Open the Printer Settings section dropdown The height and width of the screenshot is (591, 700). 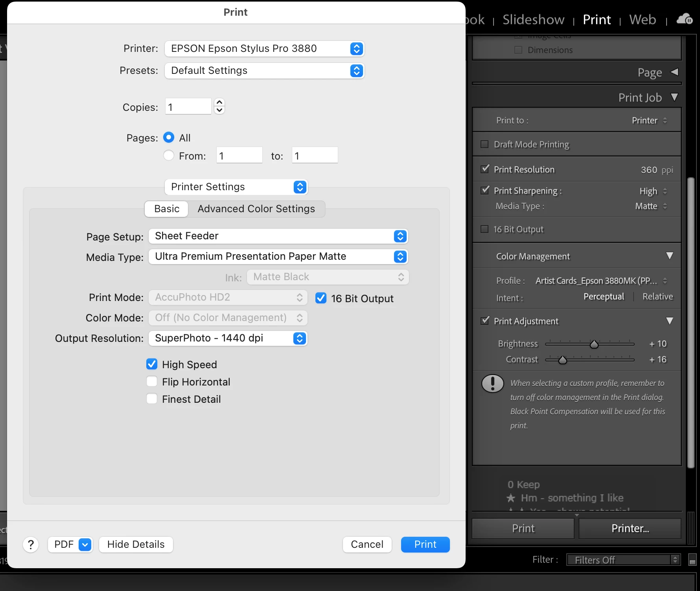(x=236, y=187)
